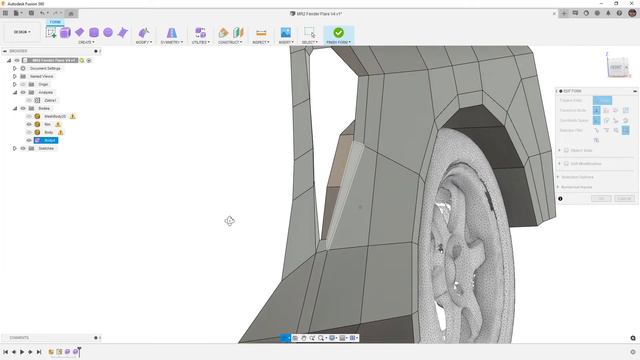The width and height of the screenshot is (640, 360).
Task: Select the Create Sketch tool
Action: click(x=51, y=33)
